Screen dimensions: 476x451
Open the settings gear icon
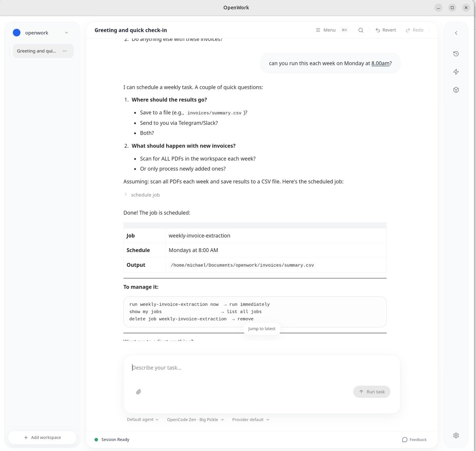click(456, 436)
